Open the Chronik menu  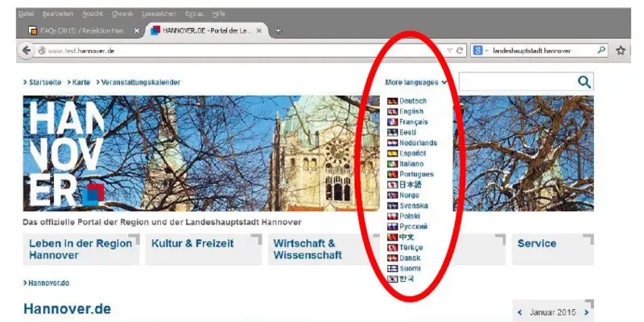point(122,14)
